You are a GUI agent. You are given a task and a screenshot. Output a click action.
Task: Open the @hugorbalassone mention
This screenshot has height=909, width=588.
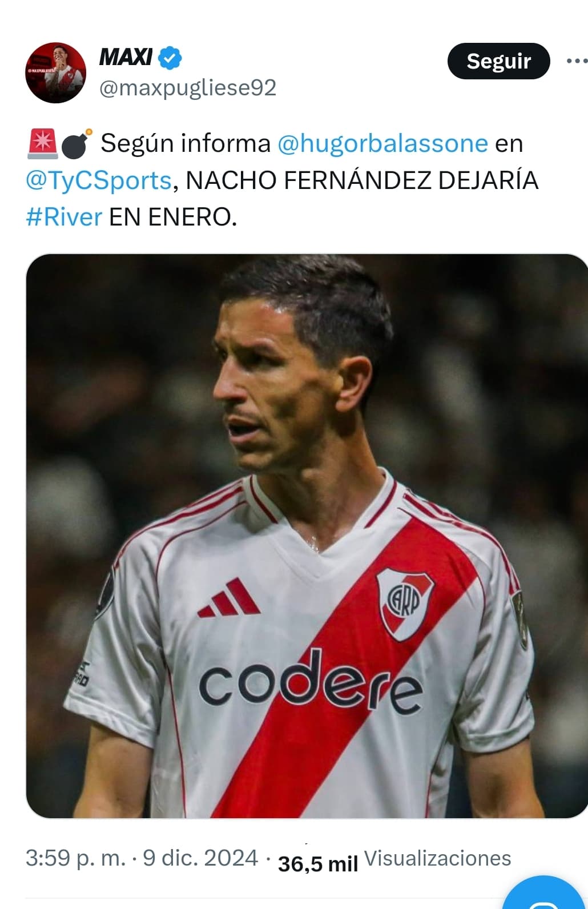(x=382, y=143)
